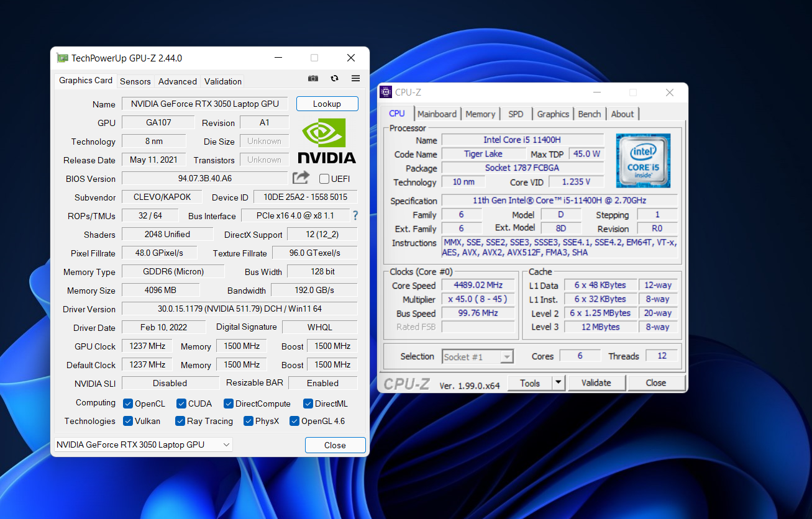812x519 pixels.
Task: Open the Tools dropdown arrow
Action: pyautogui.click(x=559, y=383)
